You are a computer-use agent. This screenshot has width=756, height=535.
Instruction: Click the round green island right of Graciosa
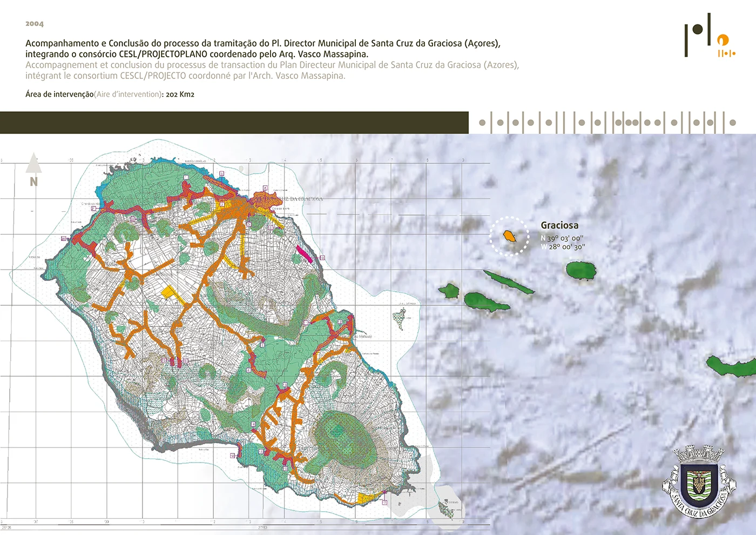pos(580,270)
